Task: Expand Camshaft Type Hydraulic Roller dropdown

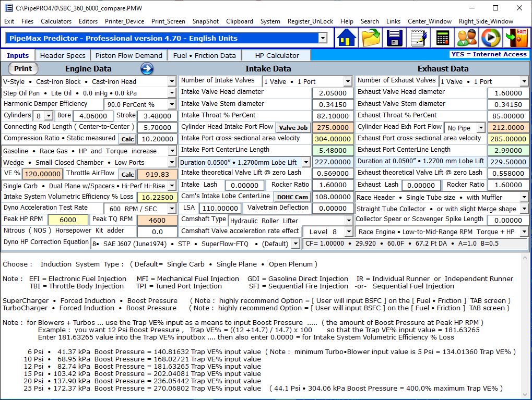Action: 348,221
